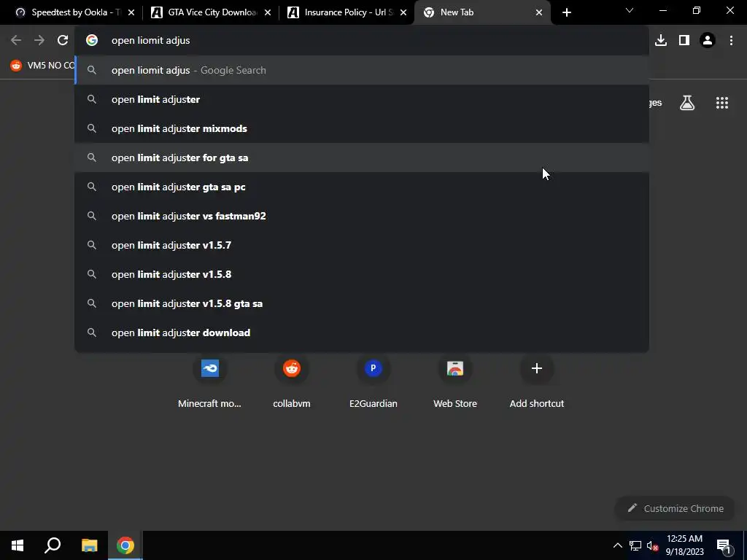Screen dimensions: 747x560
Task: Expand the tab search chevron
Action: click(x=630, y=10)
